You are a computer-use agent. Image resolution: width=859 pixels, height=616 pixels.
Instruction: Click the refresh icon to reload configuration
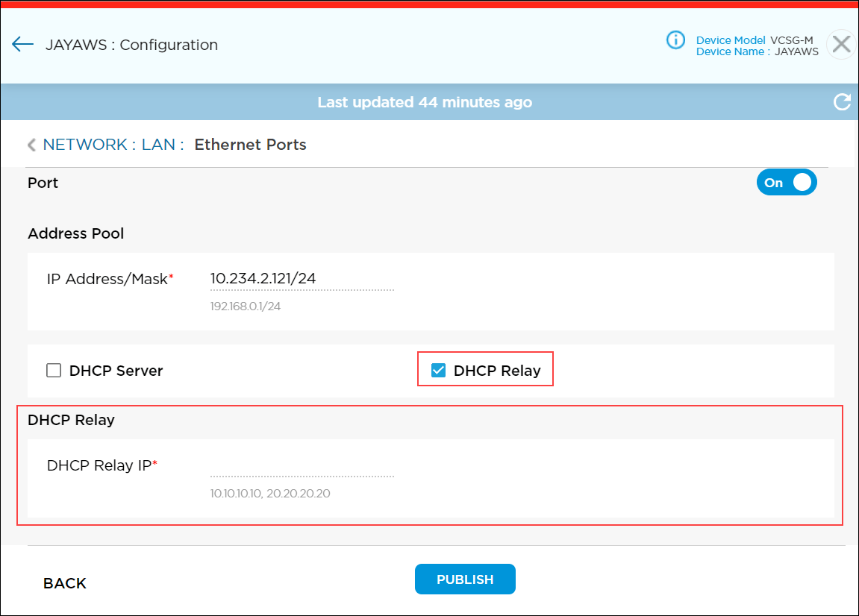tap(843, 102)
